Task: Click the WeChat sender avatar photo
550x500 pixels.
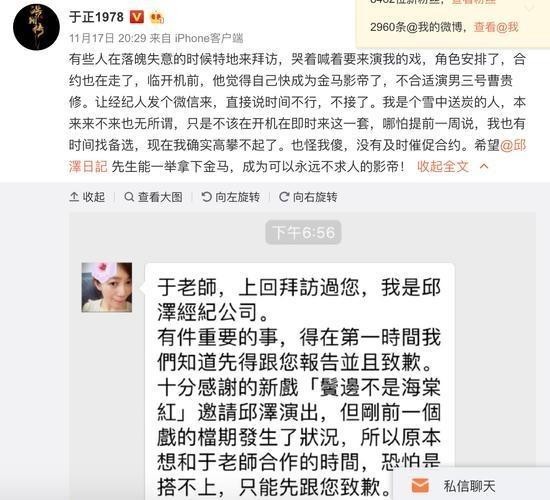Action: (107, 287)
